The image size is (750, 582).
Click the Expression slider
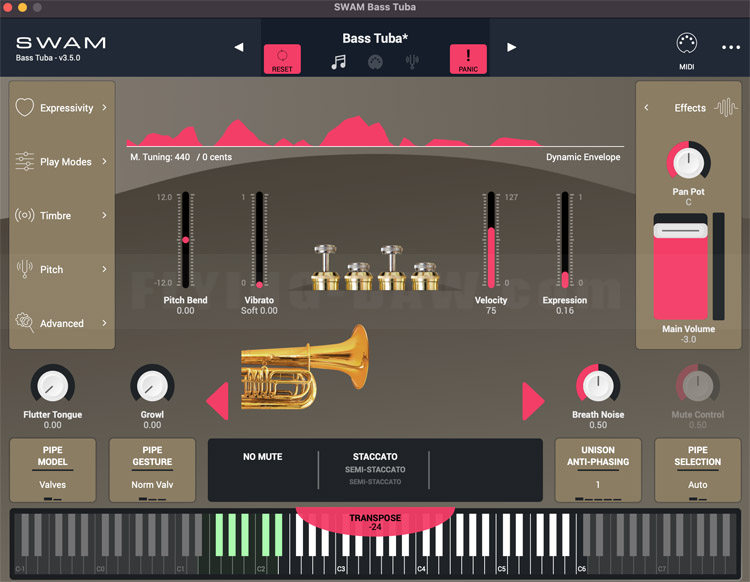[565, 240]
